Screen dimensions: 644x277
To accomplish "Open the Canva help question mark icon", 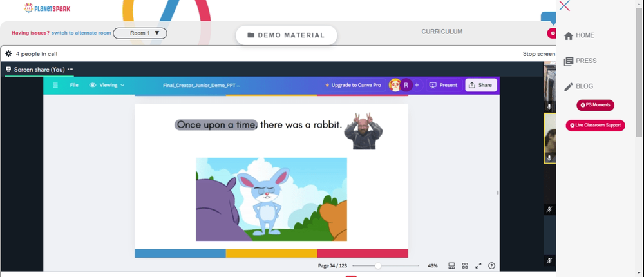I will pos(491,266).
